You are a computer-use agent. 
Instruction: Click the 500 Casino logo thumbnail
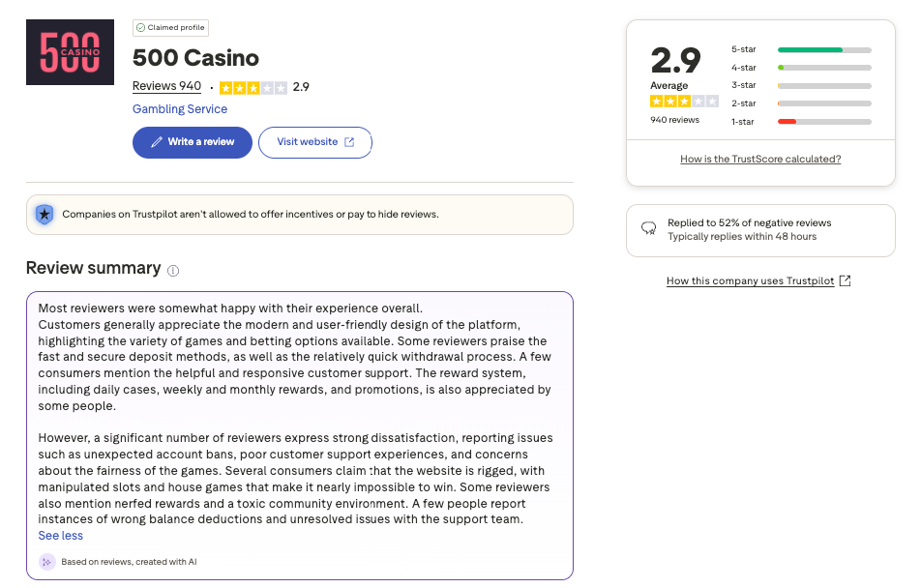(70, 52)
